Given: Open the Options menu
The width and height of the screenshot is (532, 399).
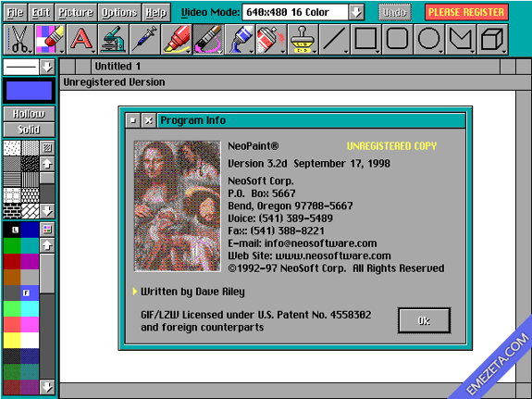Looking at the screenshot, I should click(119, 13).
